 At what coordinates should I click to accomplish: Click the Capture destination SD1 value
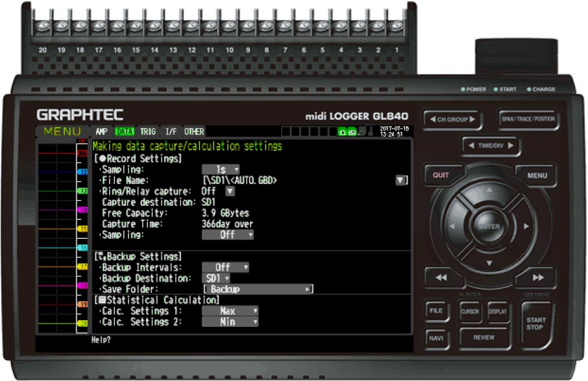tap(208, 202)
